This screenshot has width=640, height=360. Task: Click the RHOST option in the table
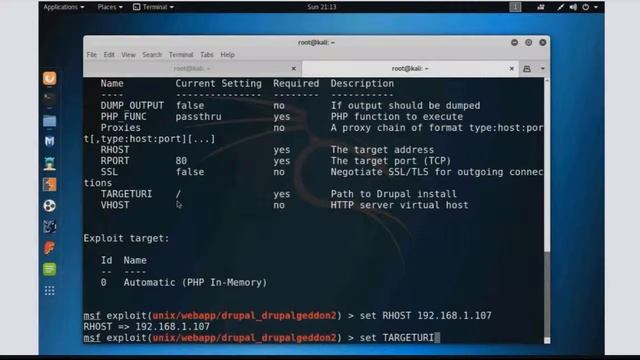click(x=115, y=150)
